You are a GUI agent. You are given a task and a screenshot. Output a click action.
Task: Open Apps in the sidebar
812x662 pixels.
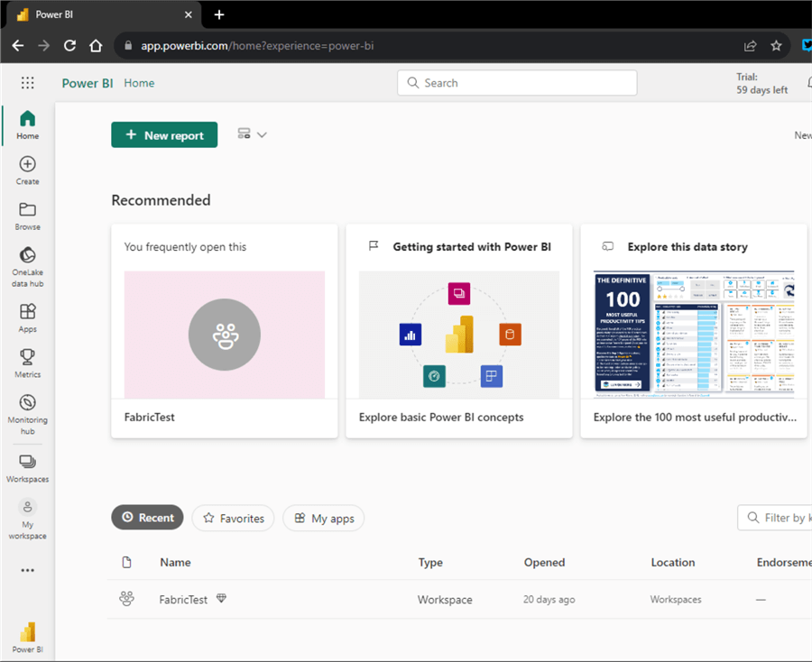[27, 317]
